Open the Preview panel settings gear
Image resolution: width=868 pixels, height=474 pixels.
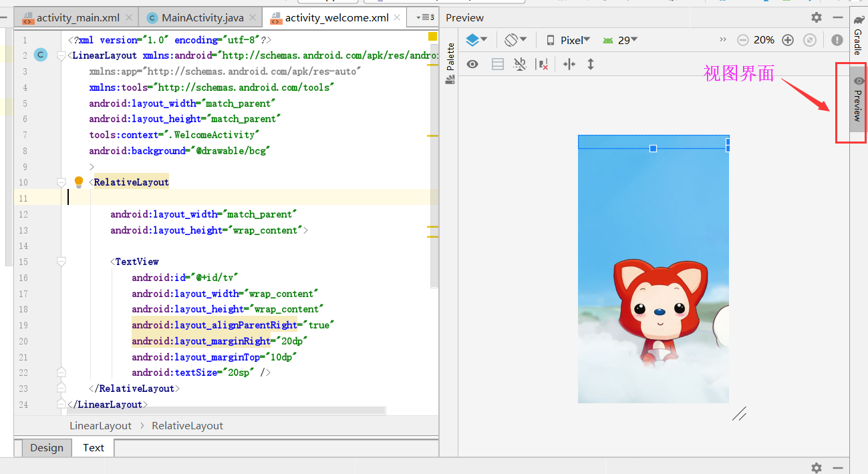pos(817,17)
